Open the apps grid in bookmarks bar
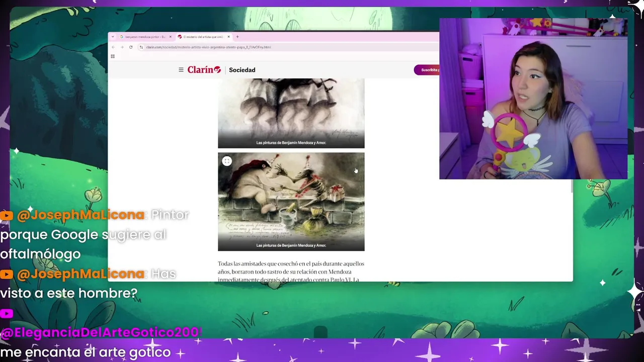Screen dimensions: 644x362 113,56
